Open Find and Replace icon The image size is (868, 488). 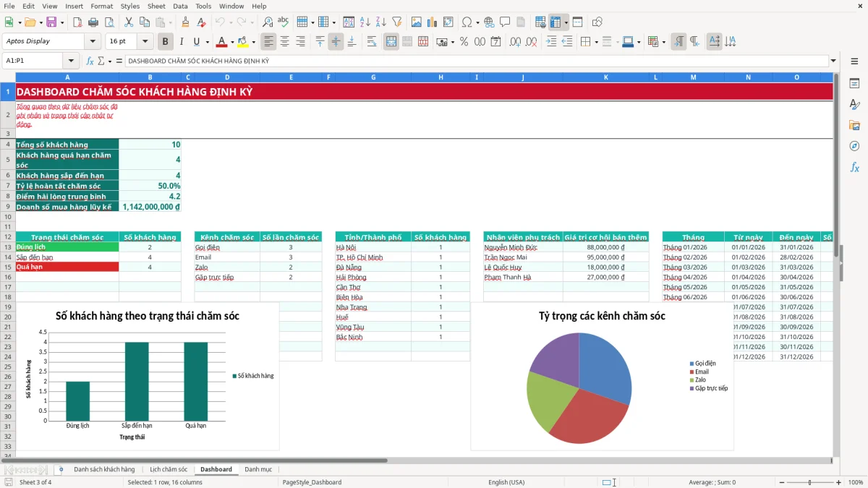point(268,22)
